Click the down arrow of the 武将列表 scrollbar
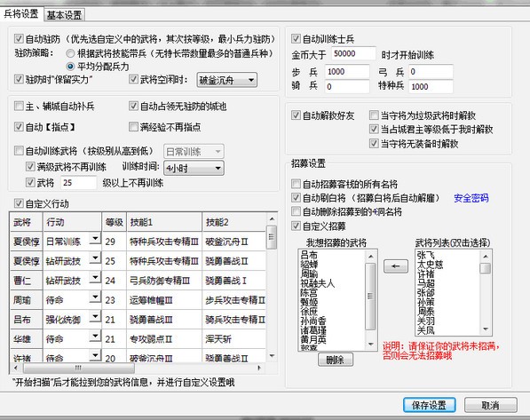530x420 pixels. click(x=486, y=329)
